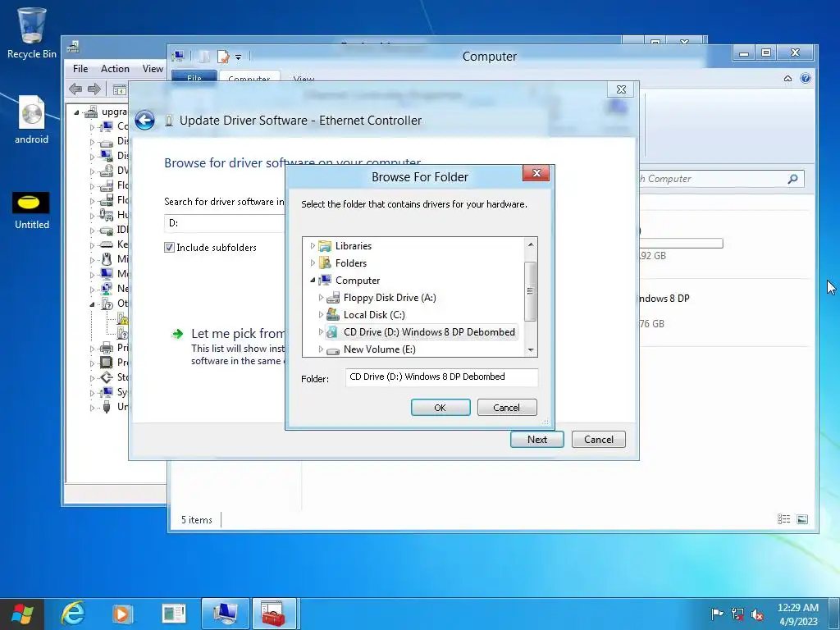840x630 pixels.
Task: Click Properties icon in Explorer quick access toolbar
Action: point(223,57)
